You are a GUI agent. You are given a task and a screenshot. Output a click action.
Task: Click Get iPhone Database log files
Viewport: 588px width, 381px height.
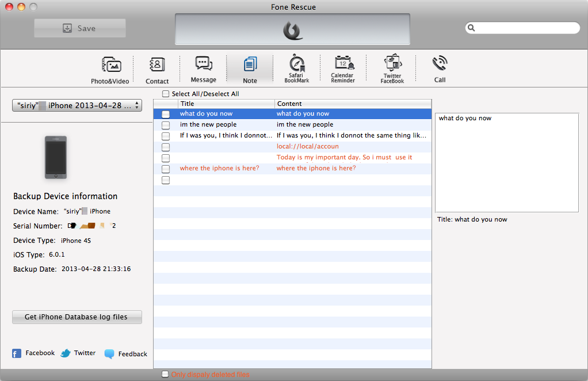77,317
